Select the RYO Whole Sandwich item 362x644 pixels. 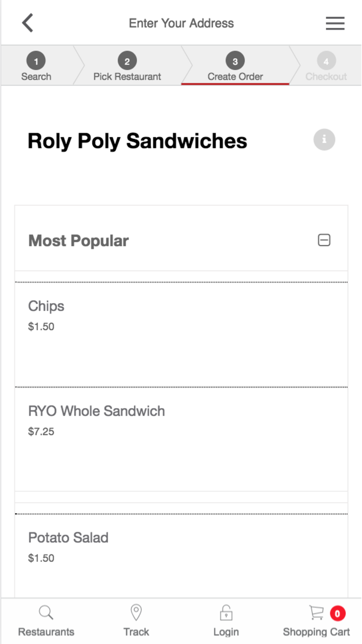(96, 411)
